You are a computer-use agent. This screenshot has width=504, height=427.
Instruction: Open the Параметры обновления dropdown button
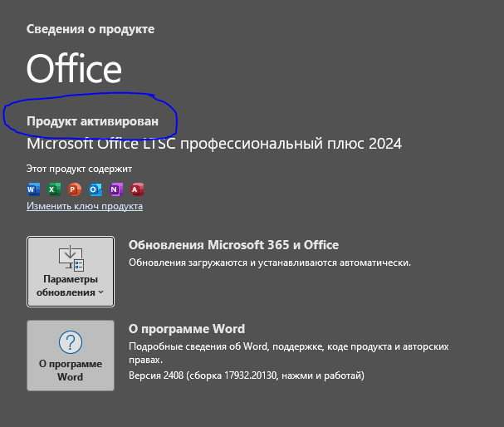click(x=71, y=272)
